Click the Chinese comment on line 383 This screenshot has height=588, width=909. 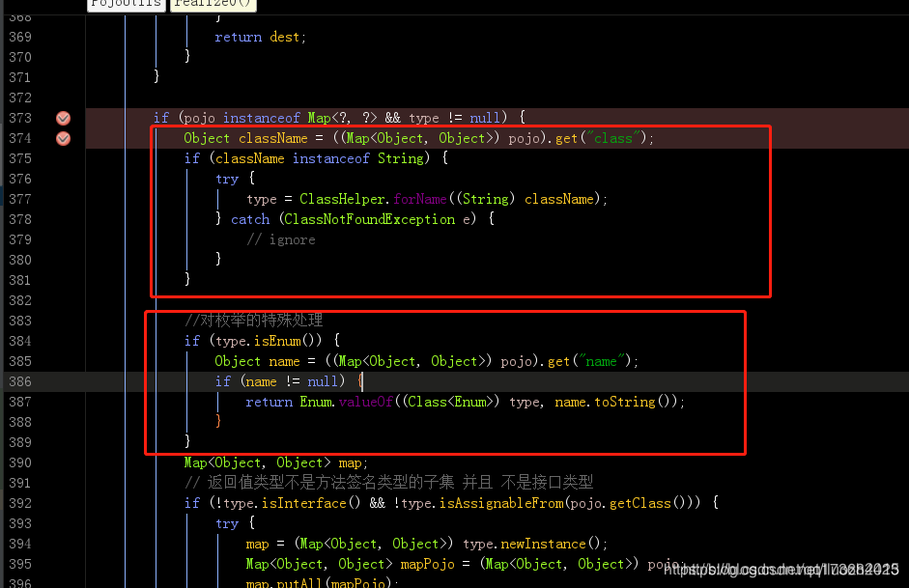[253, 321]
